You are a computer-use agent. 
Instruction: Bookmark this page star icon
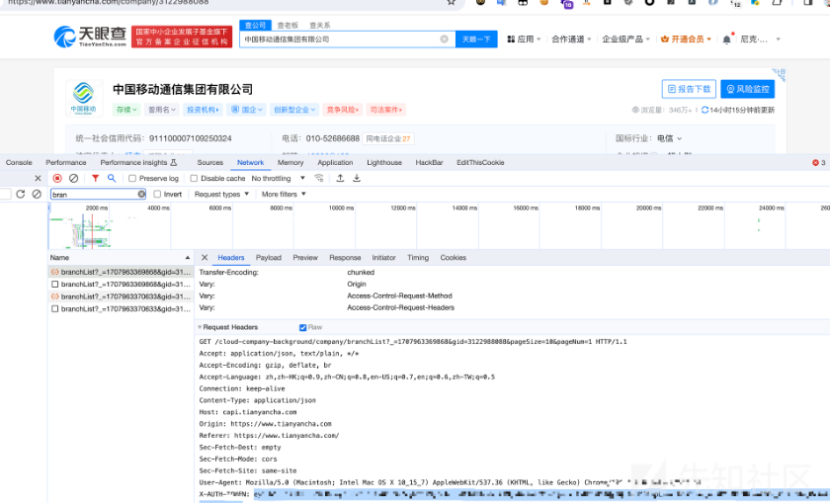coord(451,2)
